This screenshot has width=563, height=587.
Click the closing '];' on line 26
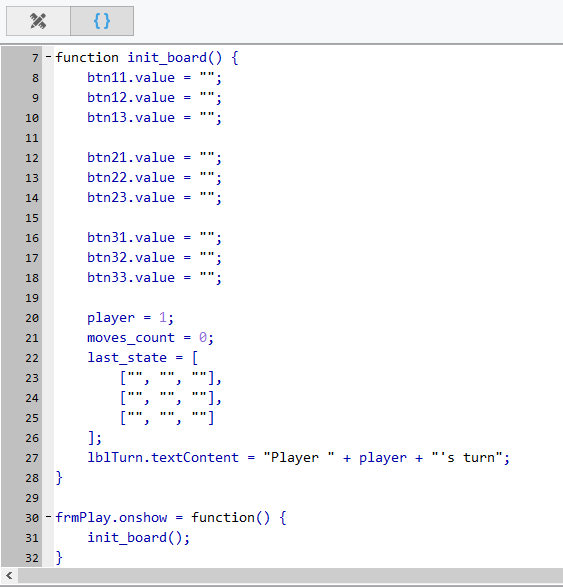click(x=94, y=438)
